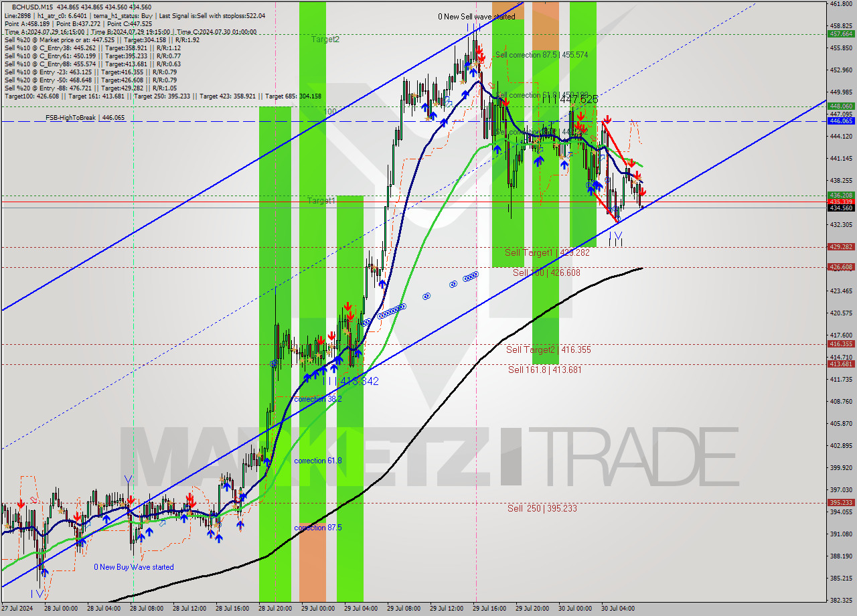This screenshot has height=616, width=857.
Task: Click the '29 Jul 08:00' time axis label
Action: click(x=404, y=609)
